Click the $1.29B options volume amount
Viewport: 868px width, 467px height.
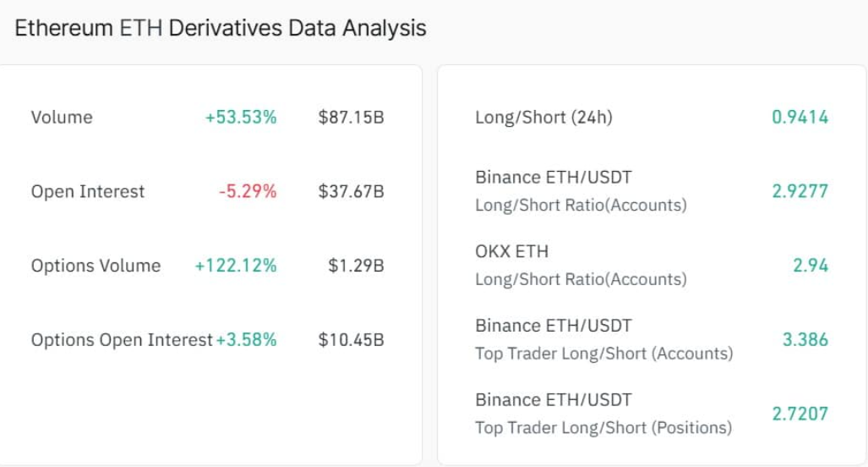(356, 266)
